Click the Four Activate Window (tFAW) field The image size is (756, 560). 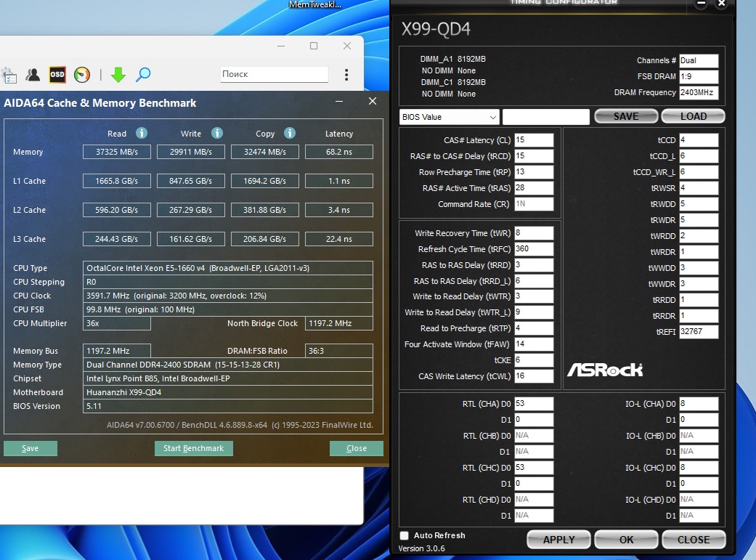[534, 344]
